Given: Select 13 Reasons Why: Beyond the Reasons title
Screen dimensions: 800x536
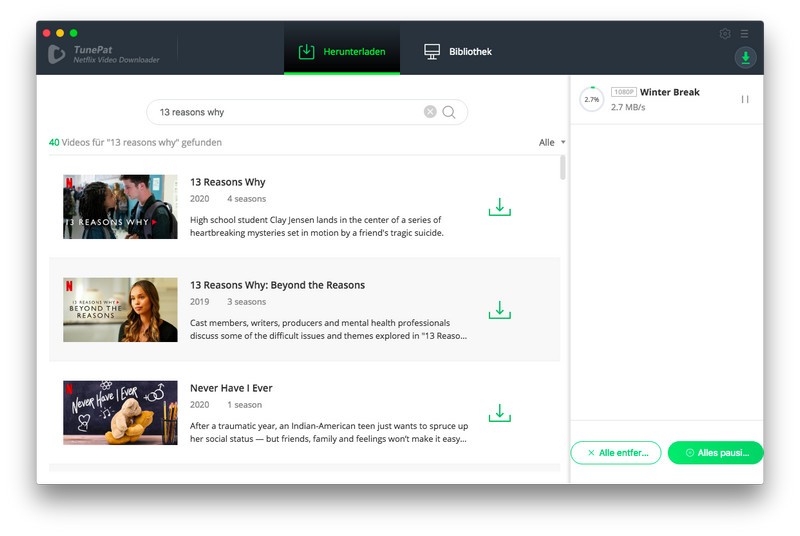Looking at the screenshot, I should click(x=277, y=285).
